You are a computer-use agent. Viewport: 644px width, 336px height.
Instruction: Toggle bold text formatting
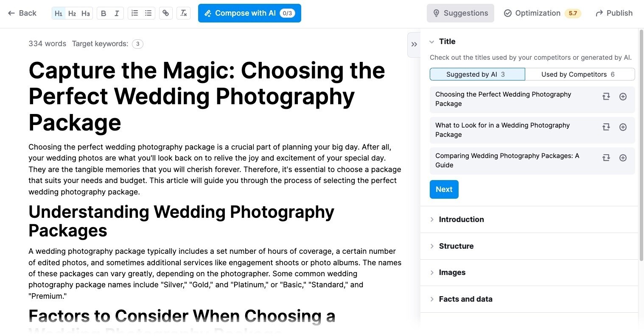[x=104, y=13]
